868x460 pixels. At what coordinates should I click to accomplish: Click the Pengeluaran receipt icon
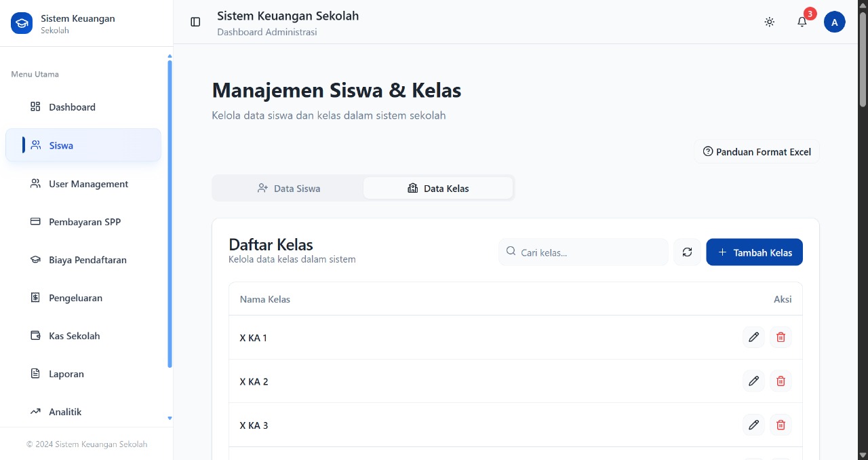(x=35, y=297)
